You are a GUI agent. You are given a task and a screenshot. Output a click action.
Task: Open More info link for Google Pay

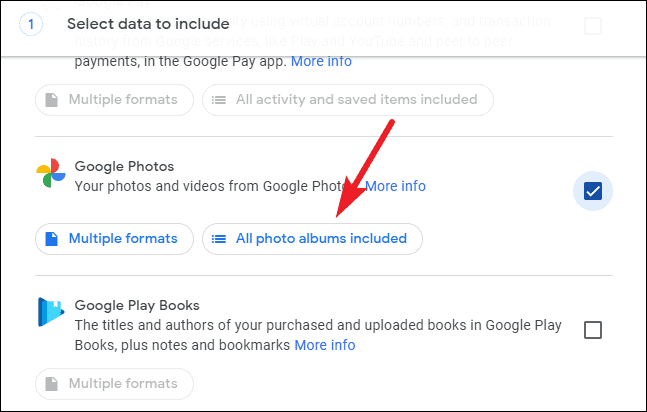[x=321, y=61]
